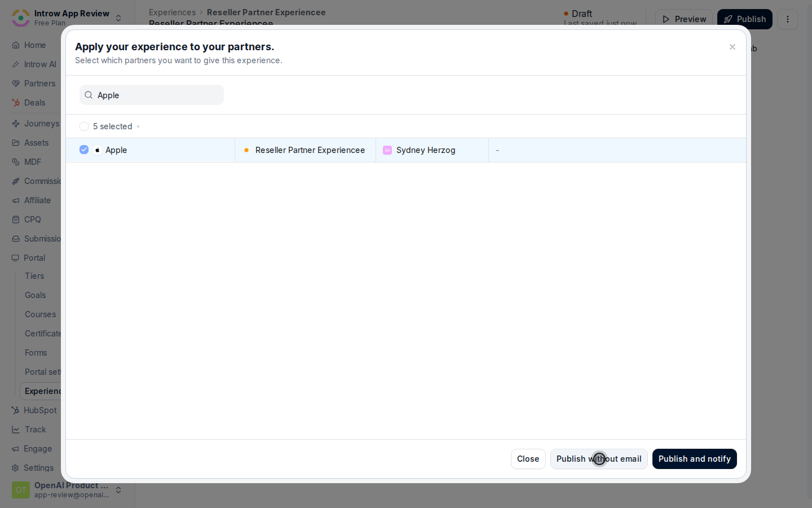Click the Close button in dialog footer
This screenshot has height=508, width=812.
528,459
